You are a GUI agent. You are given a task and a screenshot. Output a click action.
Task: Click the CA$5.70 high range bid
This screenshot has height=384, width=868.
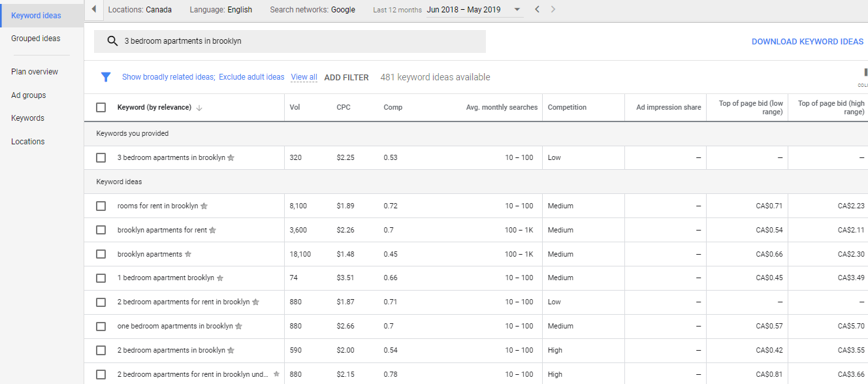click(851, 326)
